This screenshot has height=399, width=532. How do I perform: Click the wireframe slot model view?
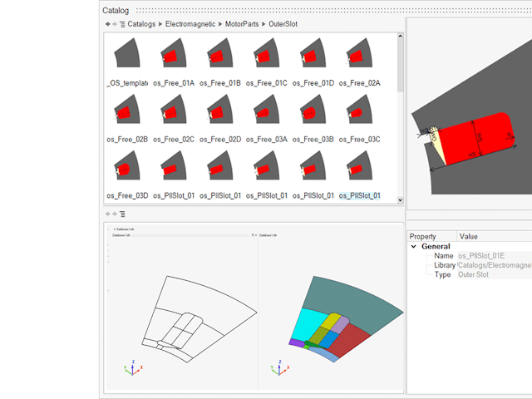tap(199, 319)
